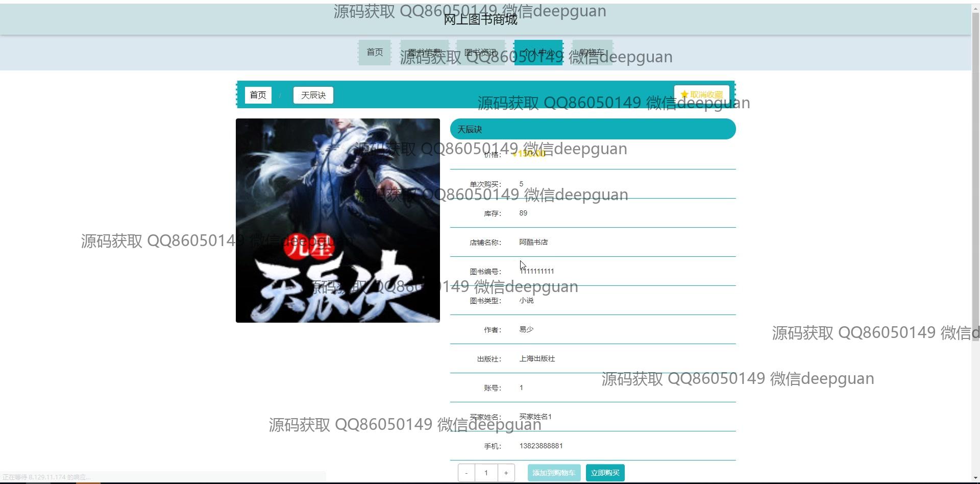Open the 个人中心 navigation tab
980x484 pixels.
[x=538, y=53]
